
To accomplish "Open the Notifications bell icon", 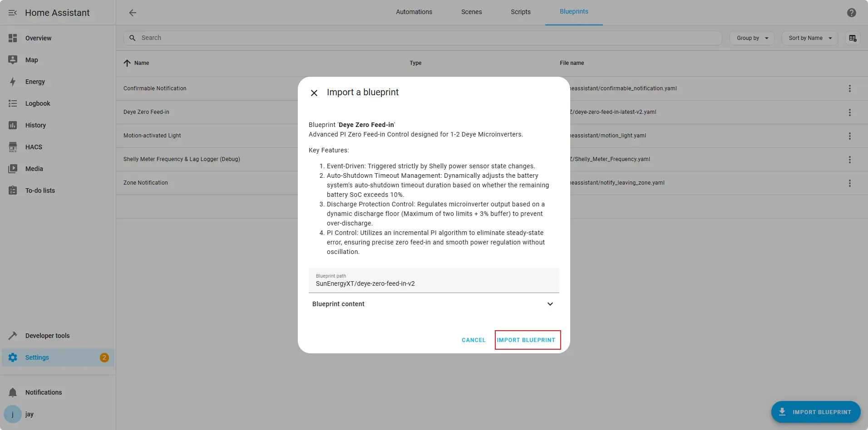I will click(13, 392).
